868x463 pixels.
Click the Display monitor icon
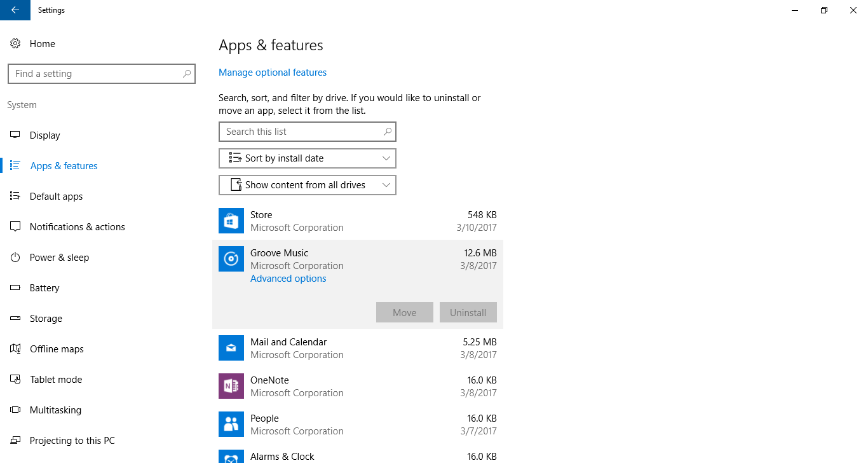(x=15, y=135)
